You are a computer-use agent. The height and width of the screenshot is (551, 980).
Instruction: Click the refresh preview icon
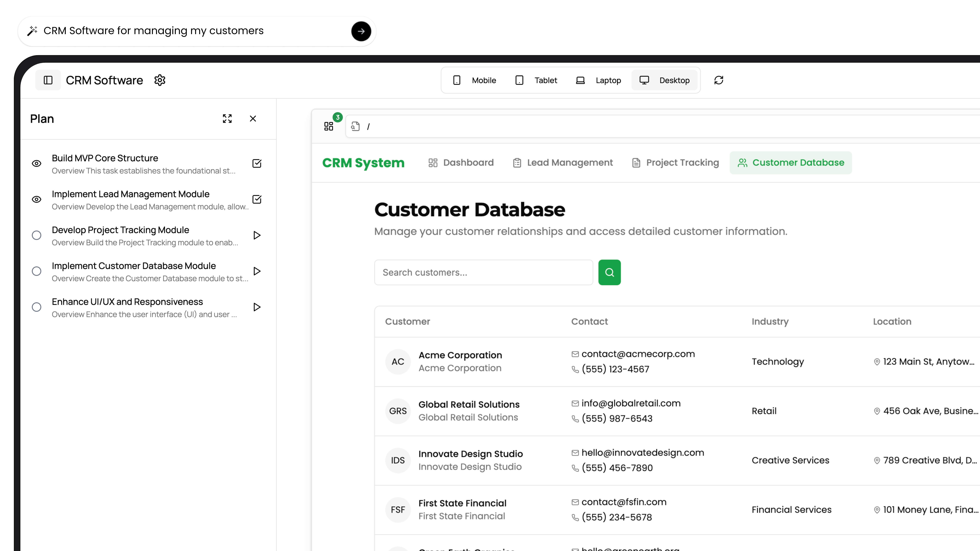(x=719, y=80)
